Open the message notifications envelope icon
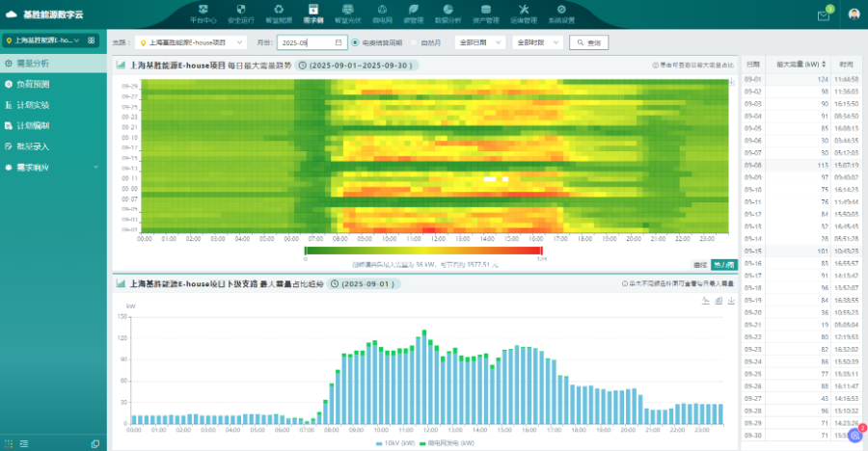 [x=824, y=13]
